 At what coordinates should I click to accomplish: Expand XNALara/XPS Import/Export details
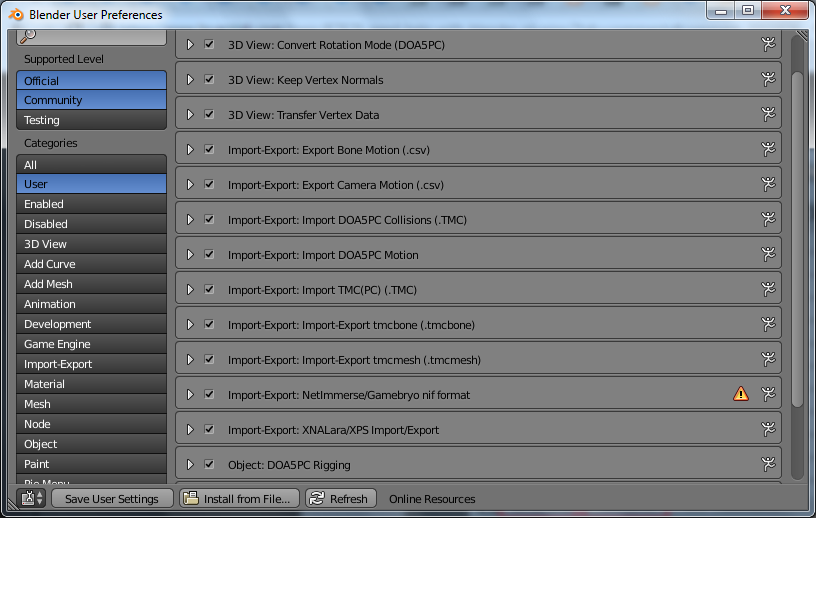pyautogui.click(x=190, y=429)
